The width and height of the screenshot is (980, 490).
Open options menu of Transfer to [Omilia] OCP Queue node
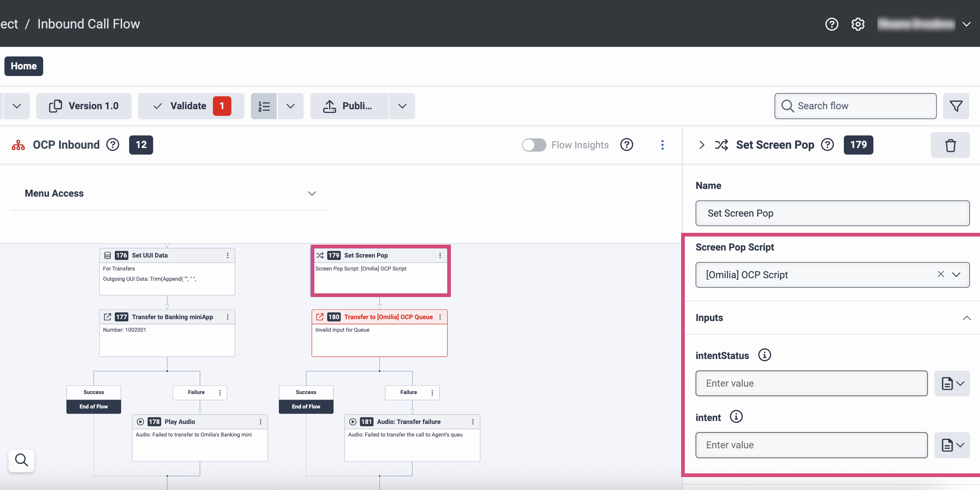[440, 317]
